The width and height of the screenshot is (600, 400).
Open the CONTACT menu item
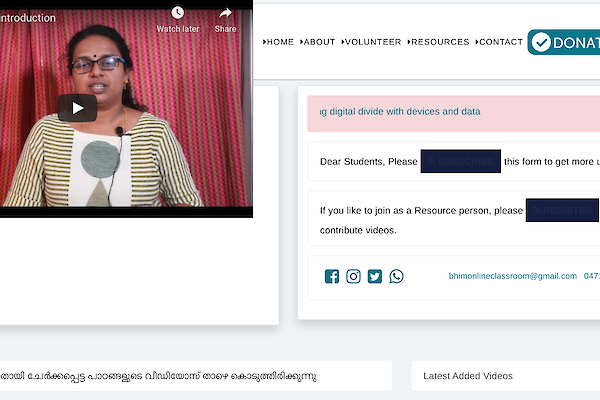pos(498,42)
